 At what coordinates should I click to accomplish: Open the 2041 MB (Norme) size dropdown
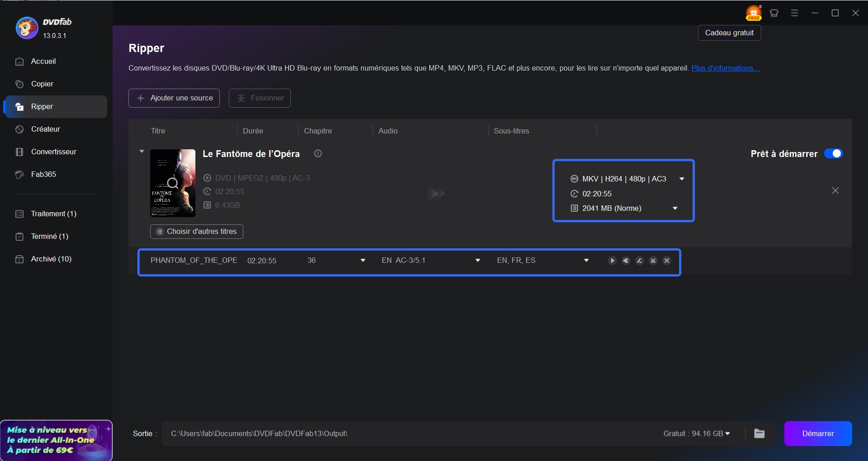click(x=675, y=208)
